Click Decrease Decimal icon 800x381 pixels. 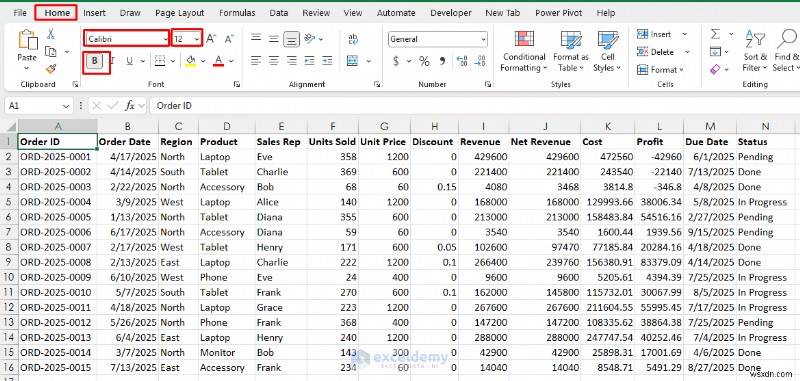[x=480, y=61]
